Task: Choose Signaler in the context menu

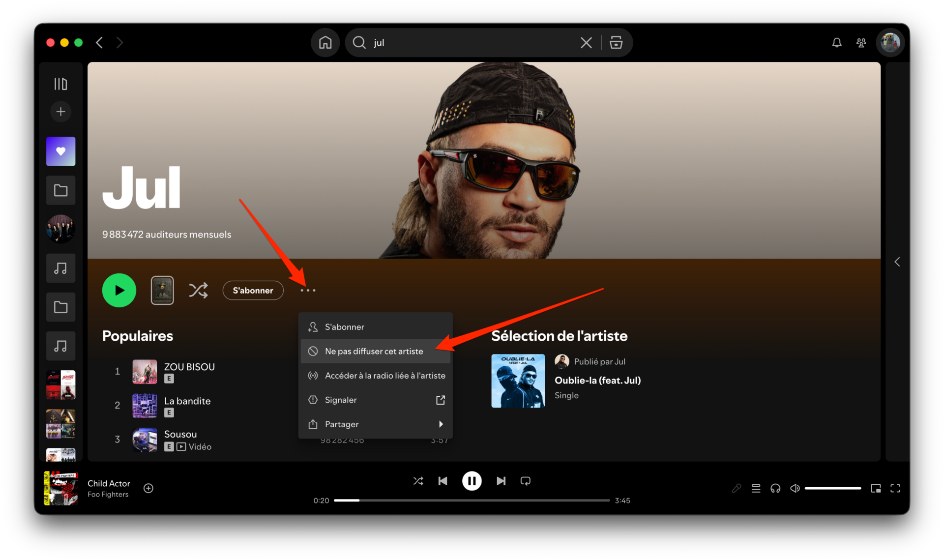Action: pos(375,400)
